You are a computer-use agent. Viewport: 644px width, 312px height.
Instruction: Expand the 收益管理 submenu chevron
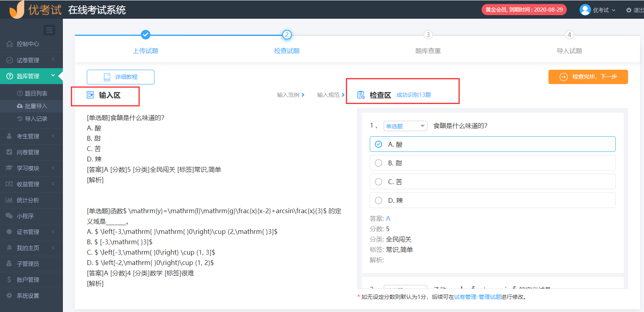(53, 184)
